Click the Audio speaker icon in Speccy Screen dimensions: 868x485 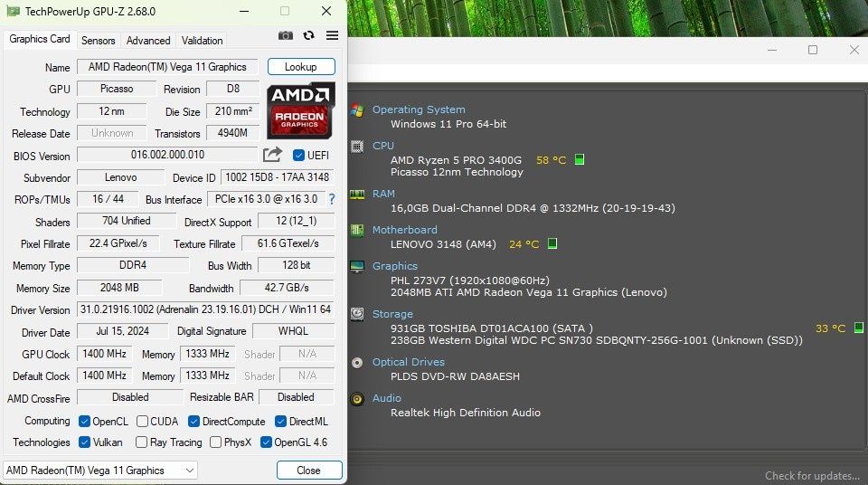[x=357, y=398]
